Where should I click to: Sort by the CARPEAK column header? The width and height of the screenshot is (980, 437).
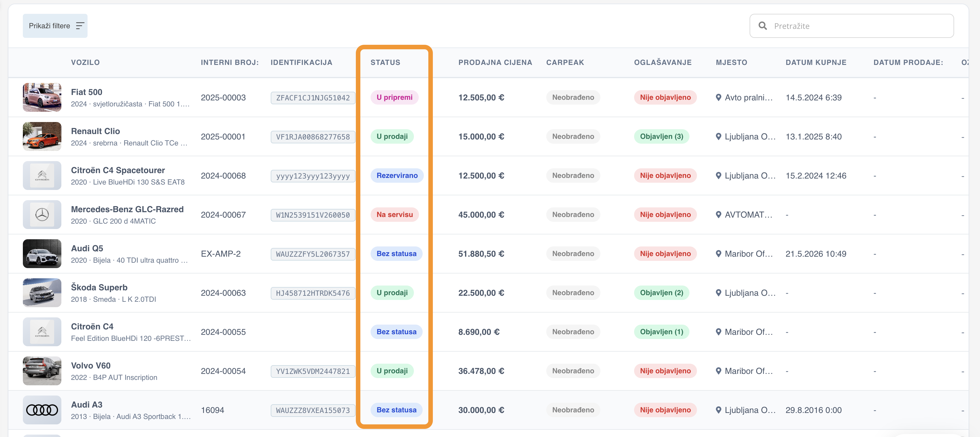(x=565, y=62)
